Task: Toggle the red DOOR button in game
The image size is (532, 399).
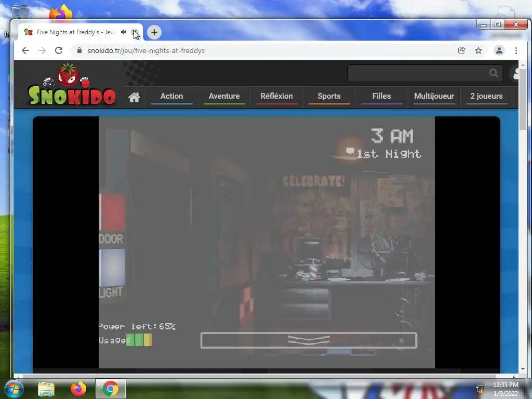Action: [112, 212]
